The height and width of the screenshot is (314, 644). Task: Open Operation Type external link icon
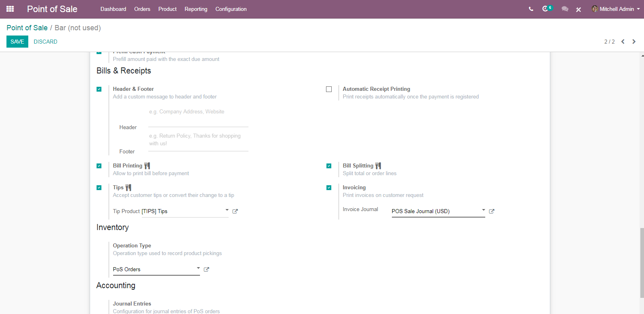pos(206,269)
